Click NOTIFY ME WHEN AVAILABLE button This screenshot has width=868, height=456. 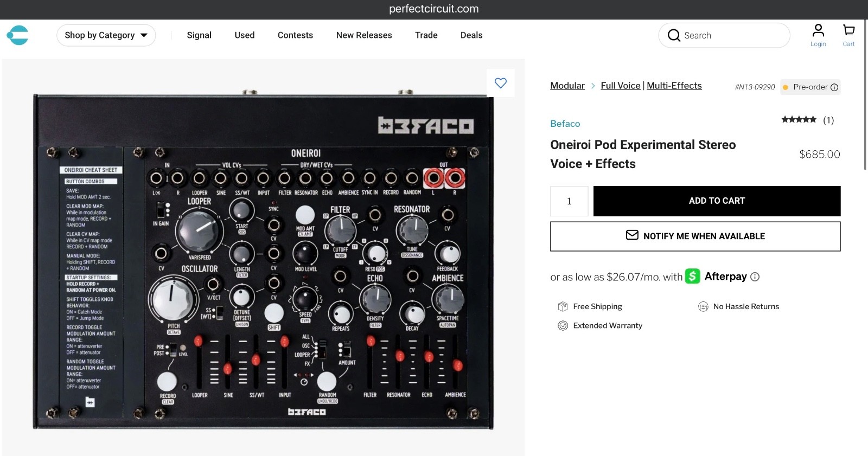695,236
